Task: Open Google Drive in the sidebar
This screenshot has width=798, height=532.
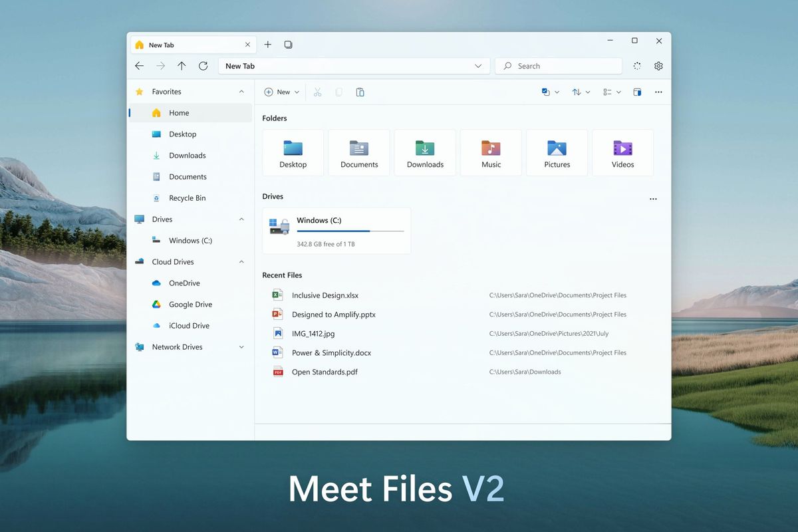Action: pyautogui.click(x=191, y=305)
